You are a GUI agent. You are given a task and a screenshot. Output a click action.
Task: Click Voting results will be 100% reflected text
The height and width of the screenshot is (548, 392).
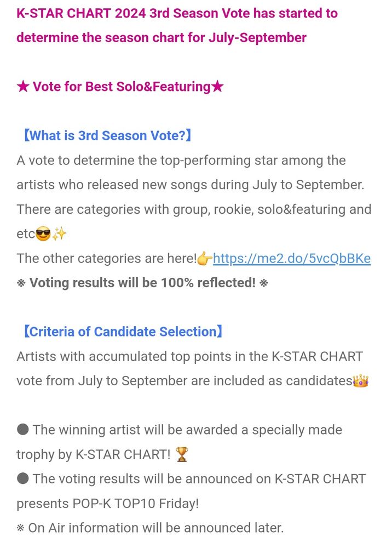tap(142, 283)
